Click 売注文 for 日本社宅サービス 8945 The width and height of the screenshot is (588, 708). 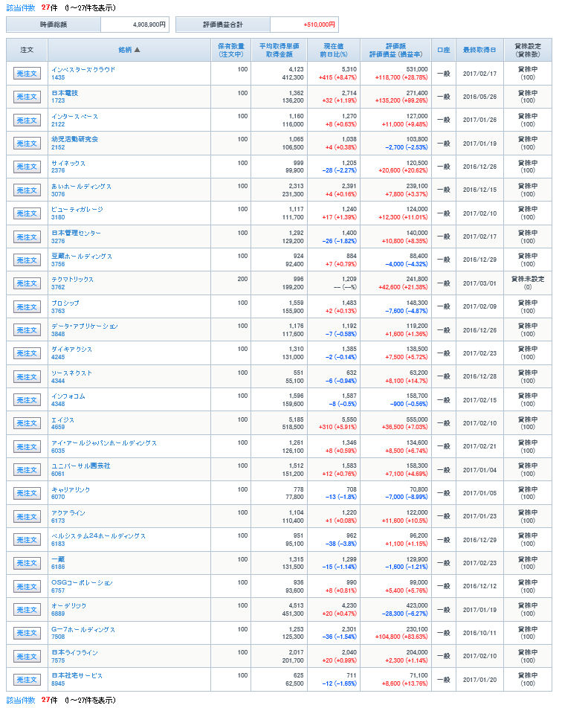pyautogui.click(x=27, y=680)
